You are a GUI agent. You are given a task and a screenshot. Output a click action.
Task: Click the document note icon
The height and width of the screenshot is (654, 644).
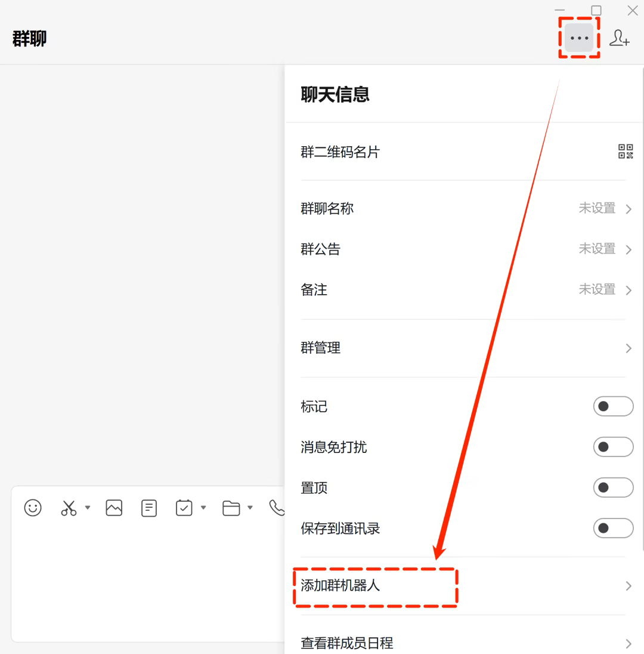point(148,508)
